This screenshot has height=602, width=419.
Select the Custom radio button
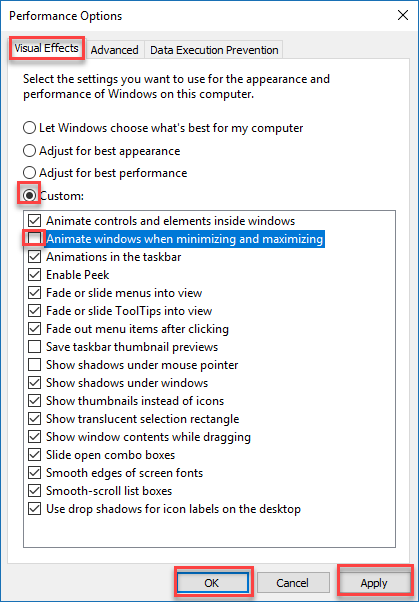pos(30,195)
